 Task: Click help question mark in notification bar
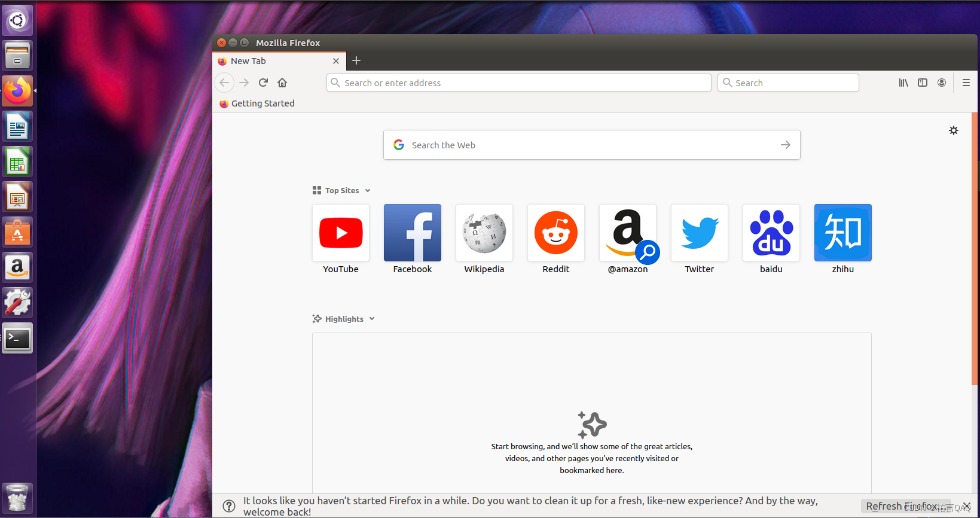pyautogui.click(x=229, y=506)
